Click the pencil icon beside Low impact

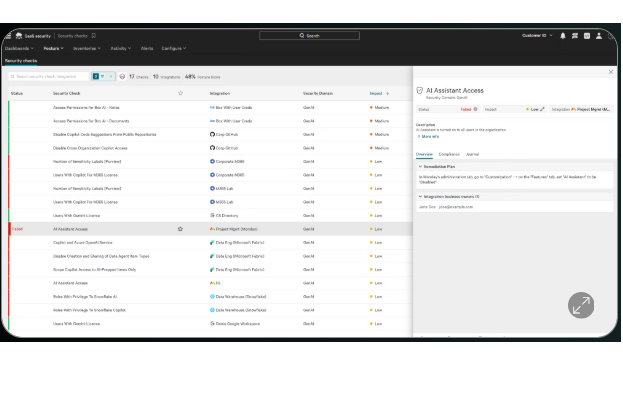(542, 109)
